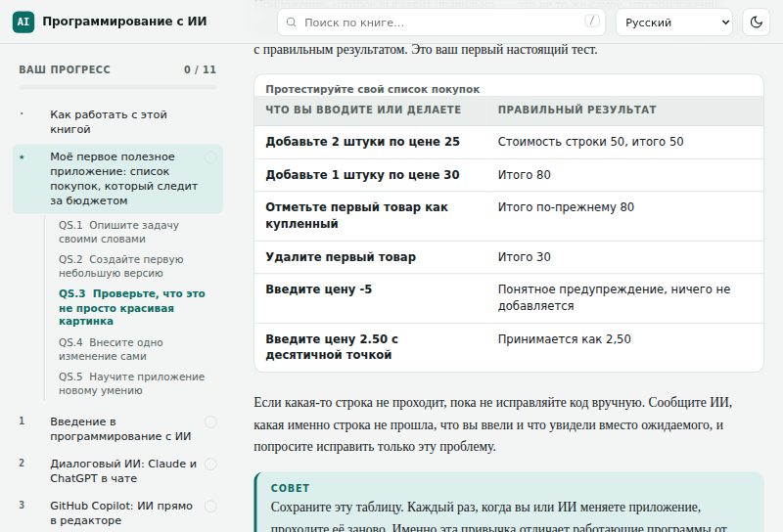Click cell «Принимается как 2,50»

(x=625, y=347)
